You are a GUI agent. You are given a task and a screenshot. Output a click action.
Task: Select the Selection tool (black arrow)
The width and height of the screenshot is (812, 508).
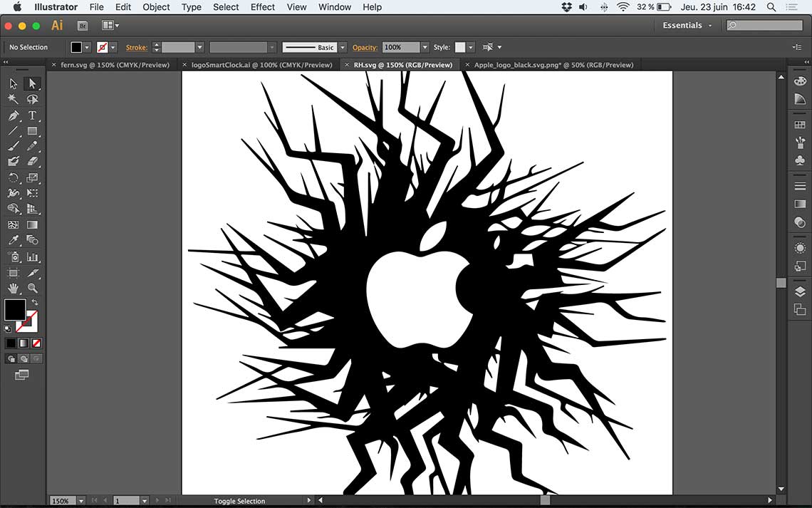point(14,83)
